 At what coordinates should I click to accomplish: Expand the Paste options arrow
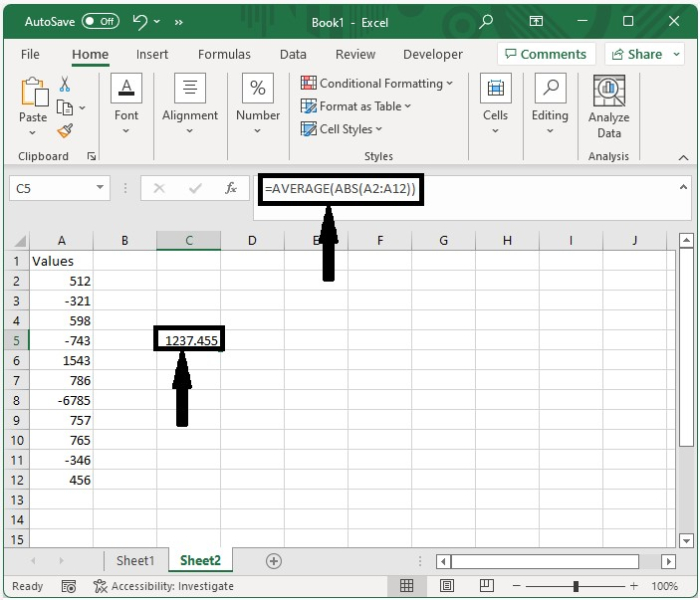point(33,133)
